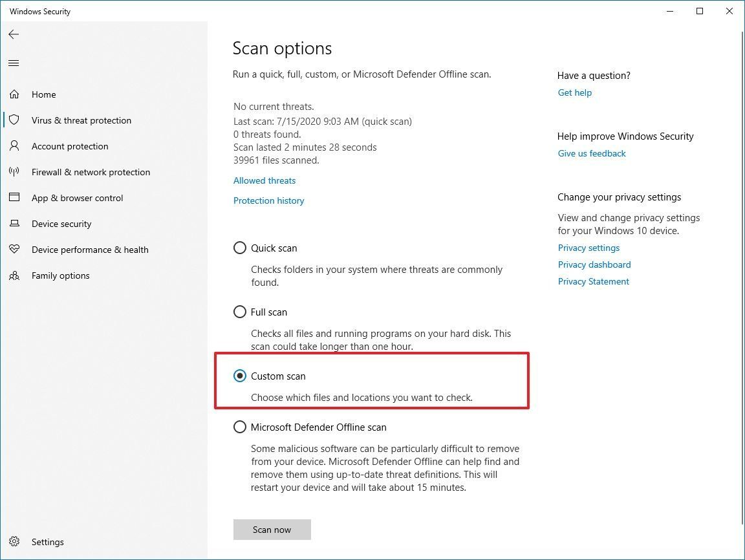745x560 pixels.
Task: Open the Protection history link
Action: pos(268,200)
